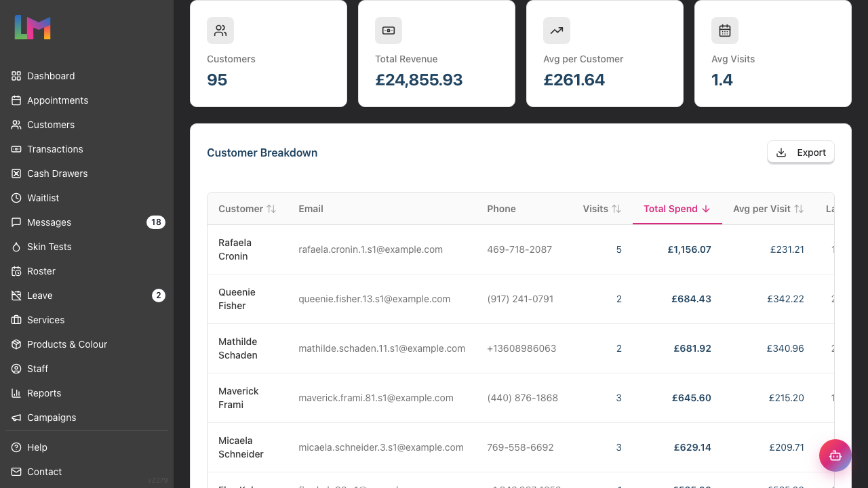The image size is (868, 488).
Task: Open the Help link in sidebar
Action: 87,447
